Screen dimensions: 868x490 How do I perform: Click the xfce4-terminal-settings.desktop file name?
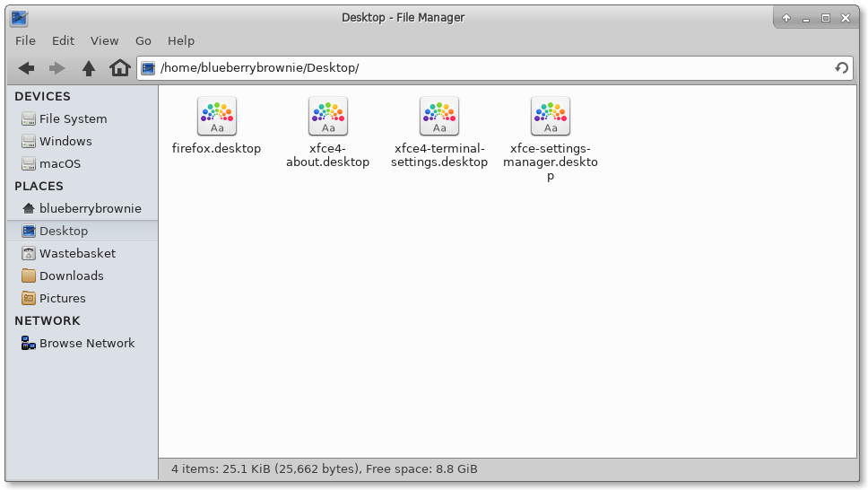[x=439, y=155]
